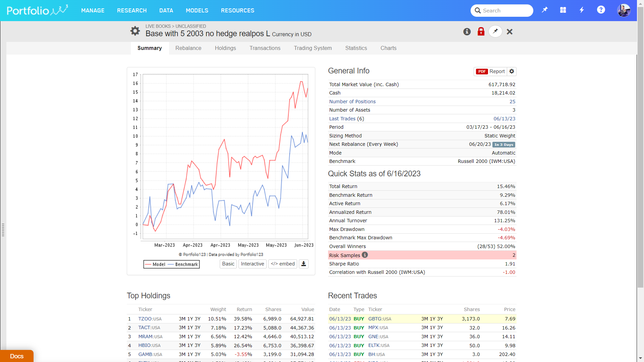Image resolution: width=644 pixels, height=362 pixels.
Task: Open the user avatar menu
Action: 624,10
